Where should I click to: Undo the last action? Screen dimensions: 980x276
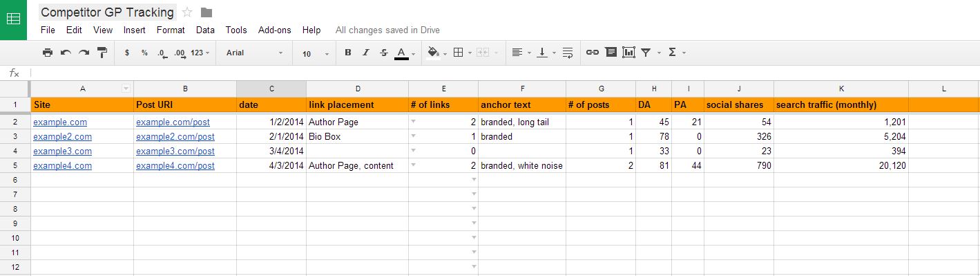66,53
